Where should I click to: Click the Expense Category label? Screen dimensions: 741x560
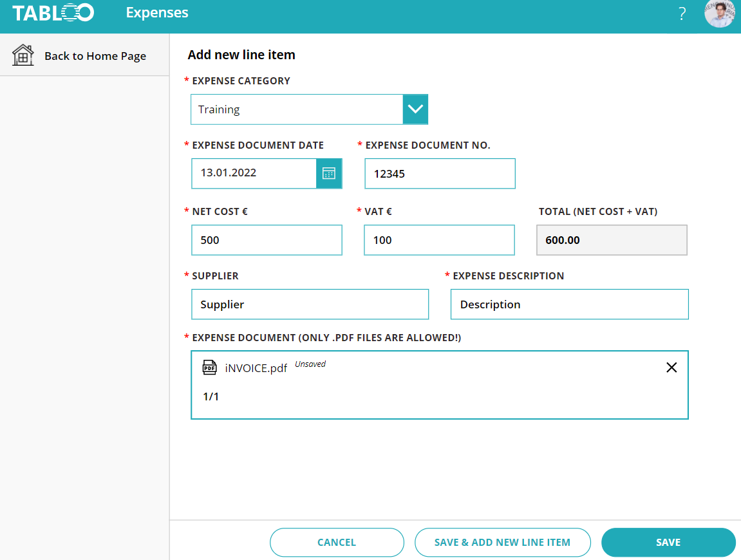[241, 81]
